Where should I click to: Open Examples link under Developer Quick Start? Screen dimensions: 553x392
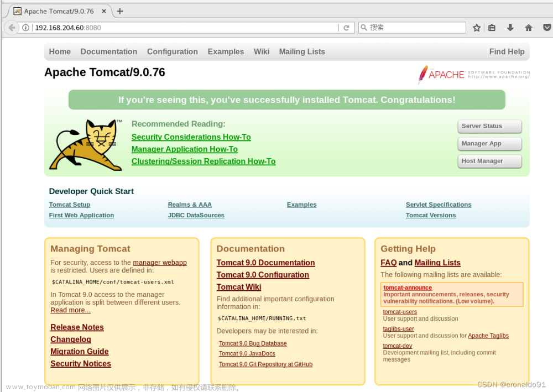(301, 205)
